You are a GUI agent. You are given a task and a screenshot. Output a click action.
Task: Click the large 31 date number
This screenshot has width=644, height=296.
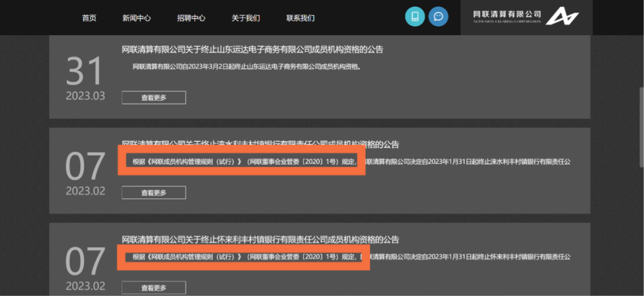click(85, 71)
